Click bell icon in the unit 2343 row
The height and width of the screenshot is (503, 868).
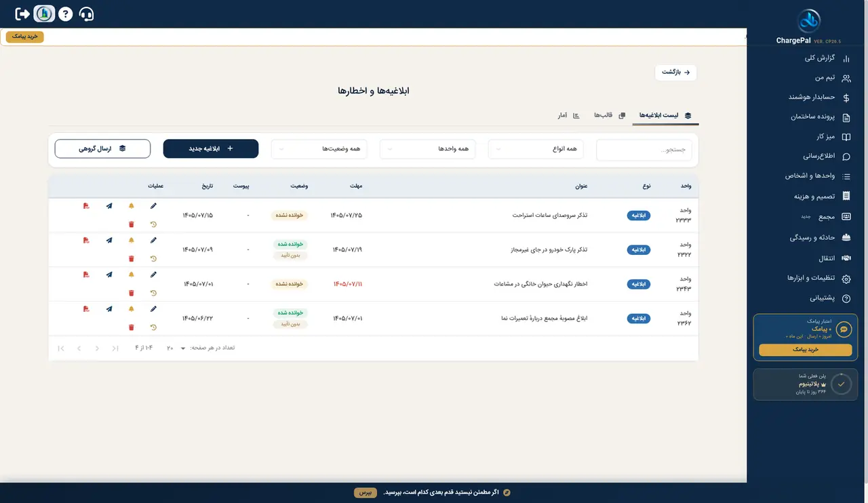[x=132, y=275]
